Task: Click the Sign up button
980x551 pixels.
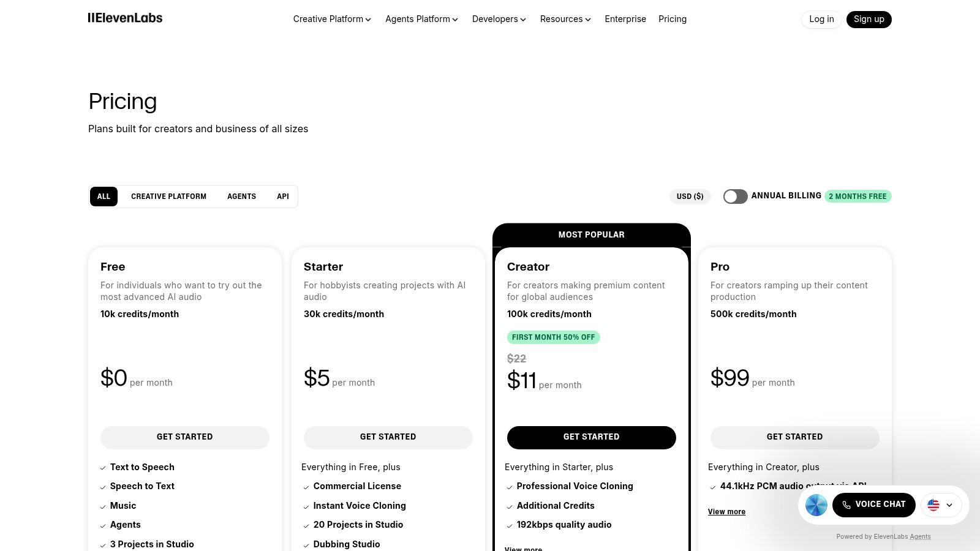Action: (x=869, y=19)
